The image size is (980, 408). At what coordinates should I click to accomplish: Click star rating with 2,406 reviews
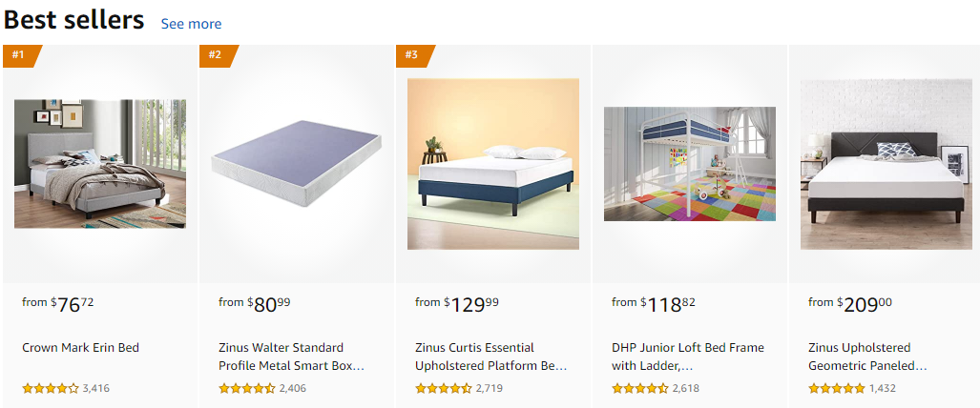247,389
